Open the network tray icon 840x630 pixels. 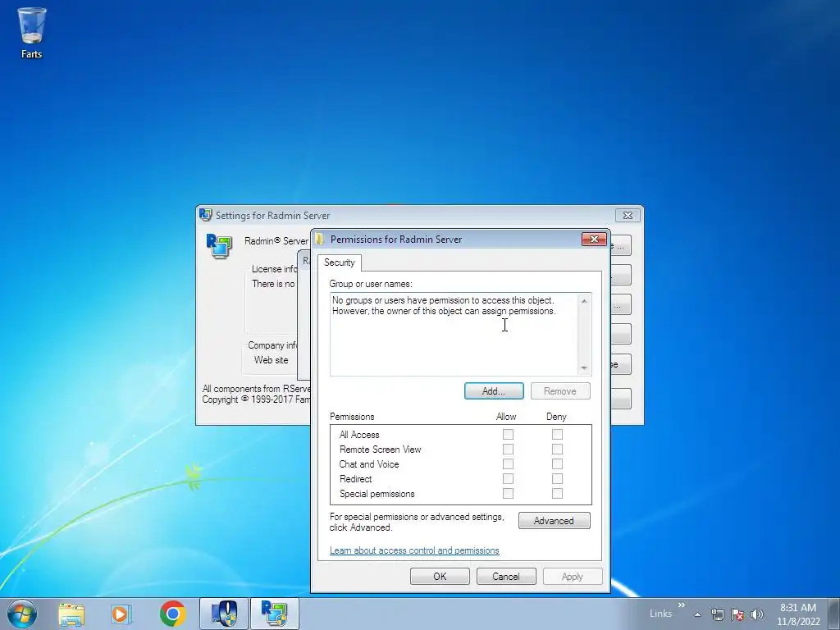coord(717,614)
